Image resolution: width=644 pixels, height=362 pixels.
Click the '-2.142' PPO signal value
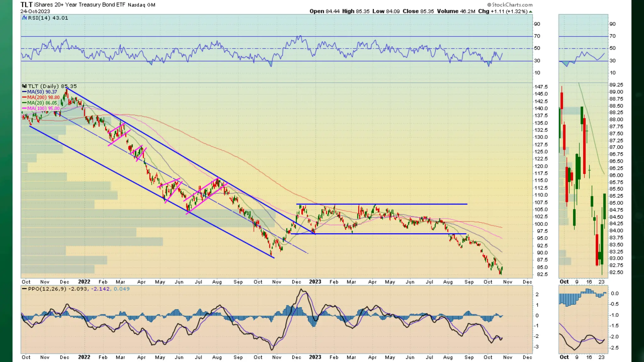(x=100, y=289)
